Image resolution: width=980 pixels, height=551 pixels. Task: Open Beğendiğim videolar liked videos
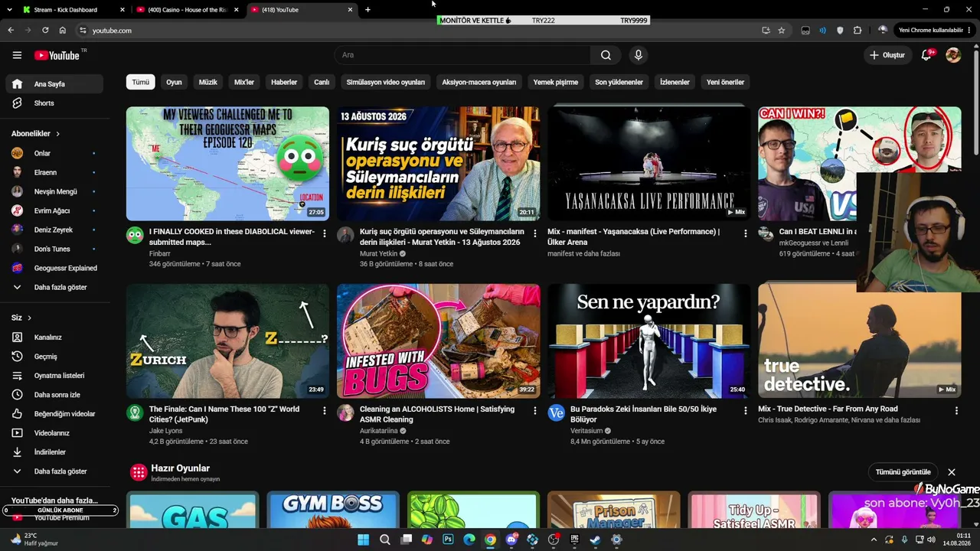tap(54, 414)
